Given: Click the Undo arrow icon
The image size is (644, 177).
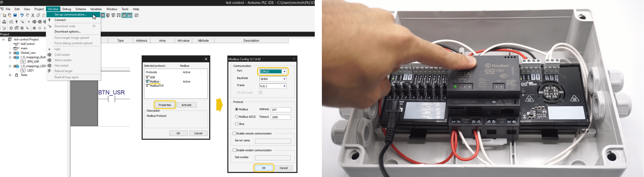Looking at the screenshot, I should click(22, 16).
